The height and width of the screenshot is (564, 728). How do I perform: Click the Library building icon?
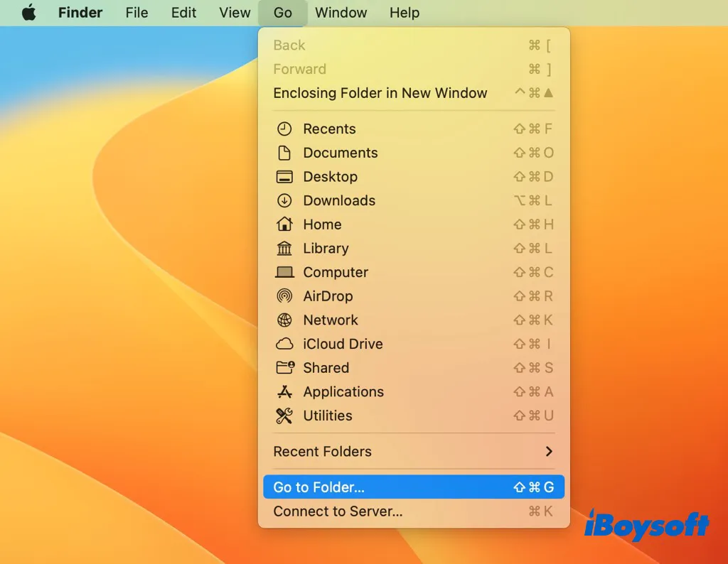[x=284, y=249]
